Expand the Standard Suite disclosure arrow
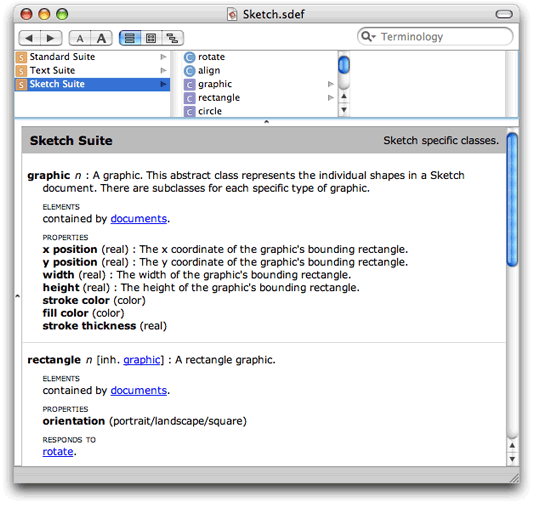The image size is (534, 505). tap(163, 57)
